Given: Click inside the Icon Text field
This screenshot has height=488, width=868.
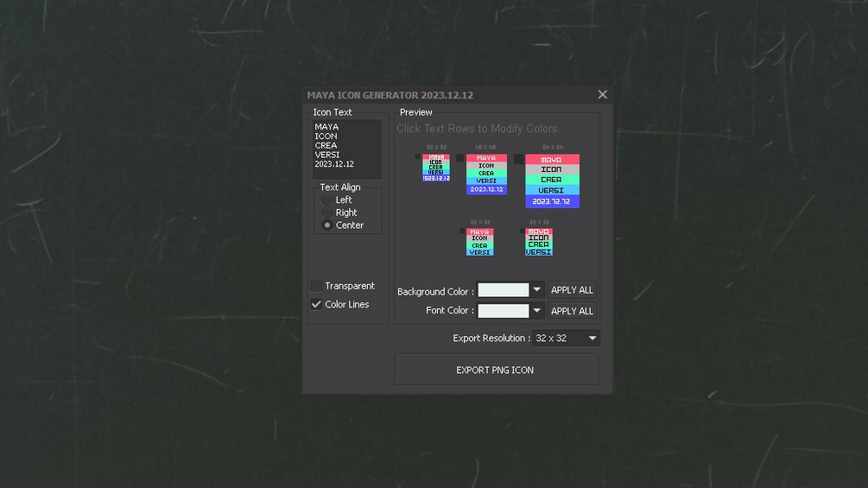Looking at the screenshot, I should point(347,149).
